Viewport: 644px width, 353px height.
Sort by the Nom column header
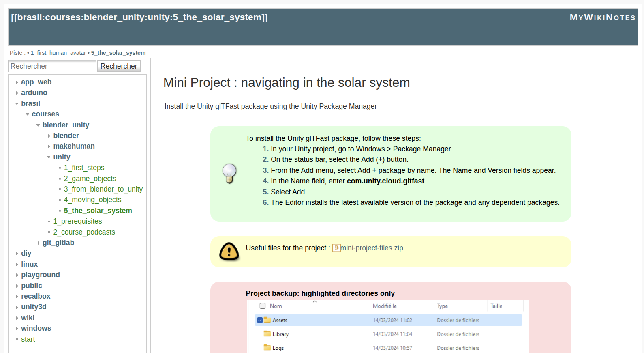276,306
